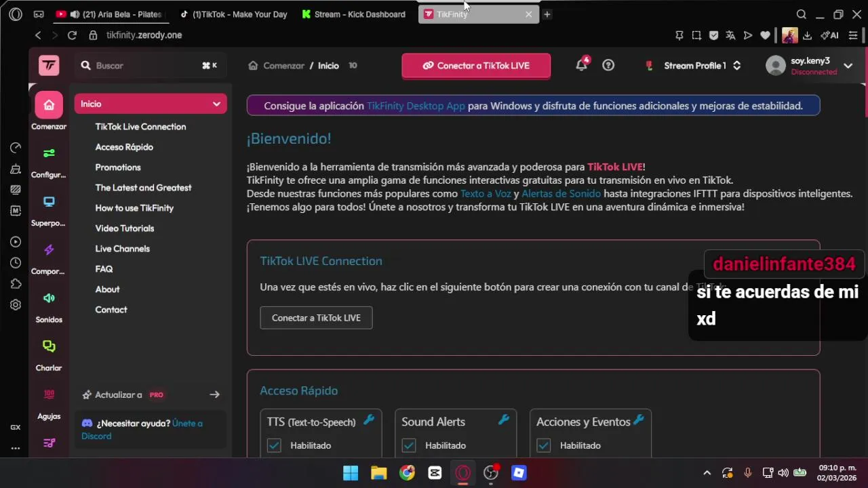
Task: Open the music playlist sidebar icon
Action: coord(49,443)
